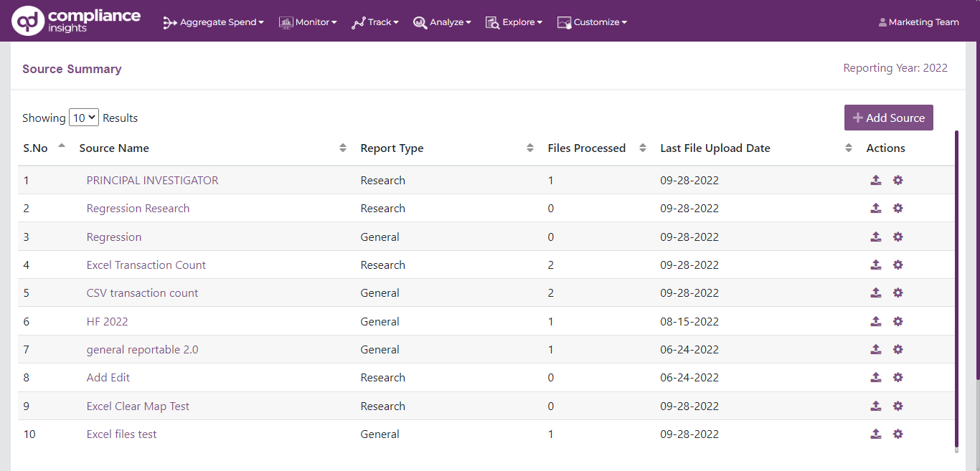Screen dimensions: 980x471
Task: Click upload icon for CSV transaction count
Action: coord(875,293)
